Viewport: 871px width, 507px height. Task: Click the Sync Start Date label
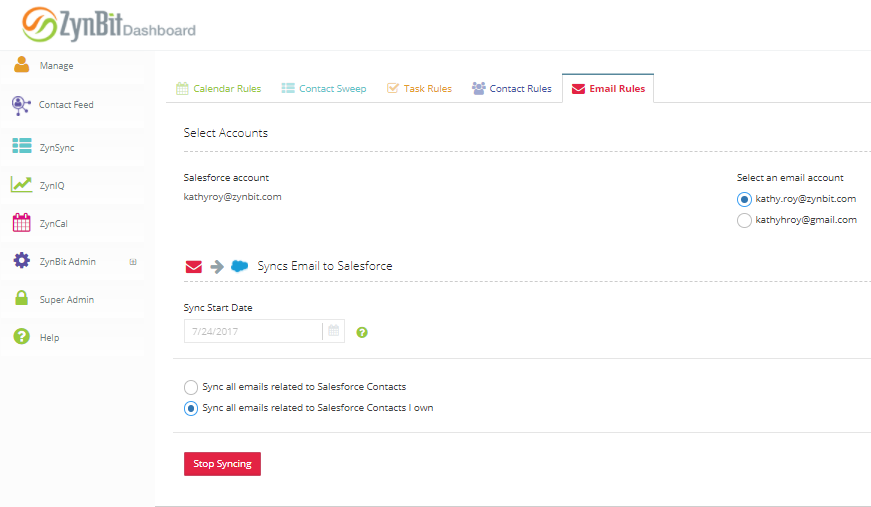(218, 308)
